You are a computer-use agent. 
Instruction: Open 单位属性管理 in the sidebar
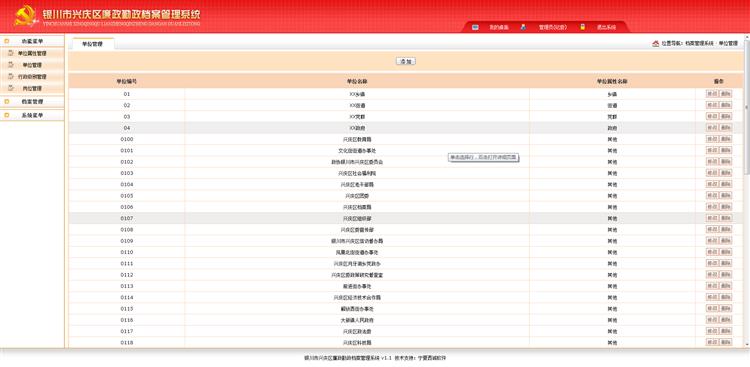[x=32, y=54]
